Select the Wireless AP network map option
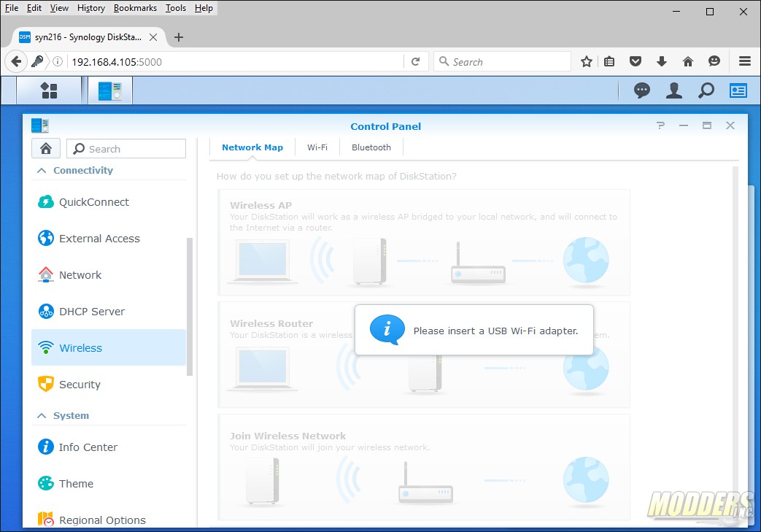 click(424, 243)
